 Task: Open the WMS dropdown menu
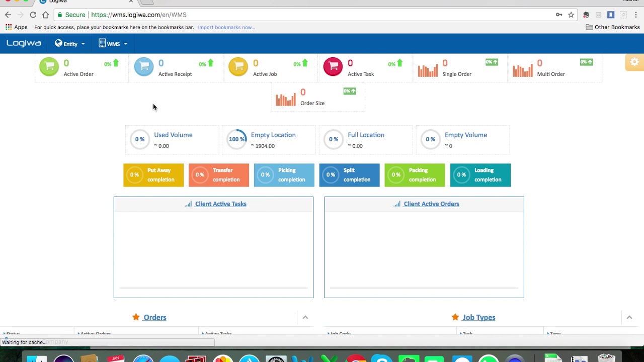(x=113, y=44)
